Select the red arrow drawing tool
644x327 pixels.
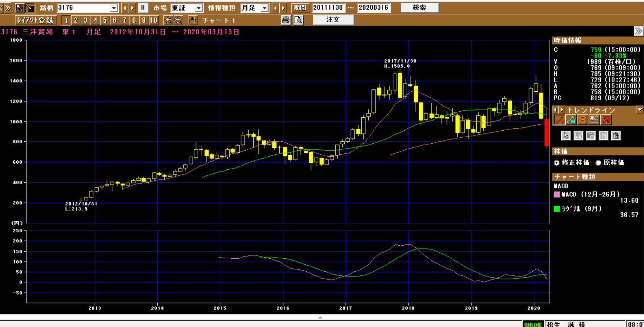tap(606, 120)
